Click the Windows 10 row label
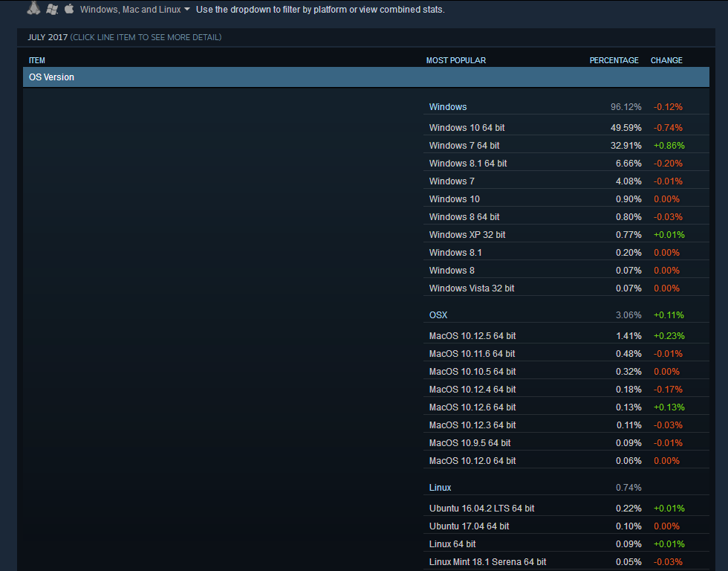728x571 pixels. point(454,199)
